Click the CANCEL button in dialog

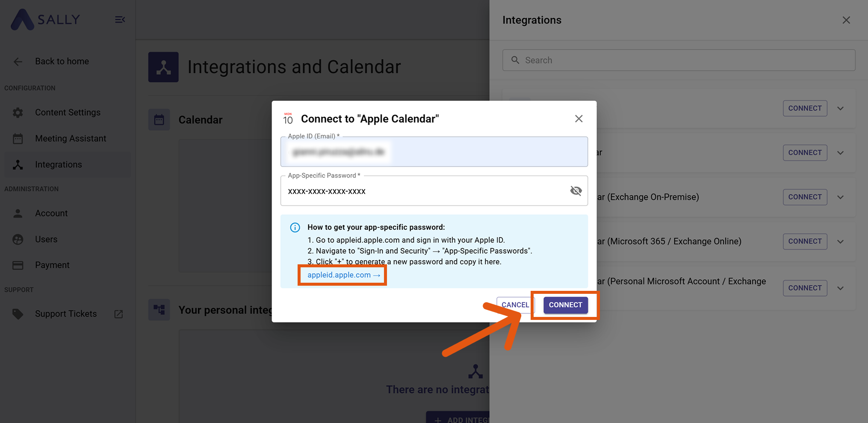point(515,305)
